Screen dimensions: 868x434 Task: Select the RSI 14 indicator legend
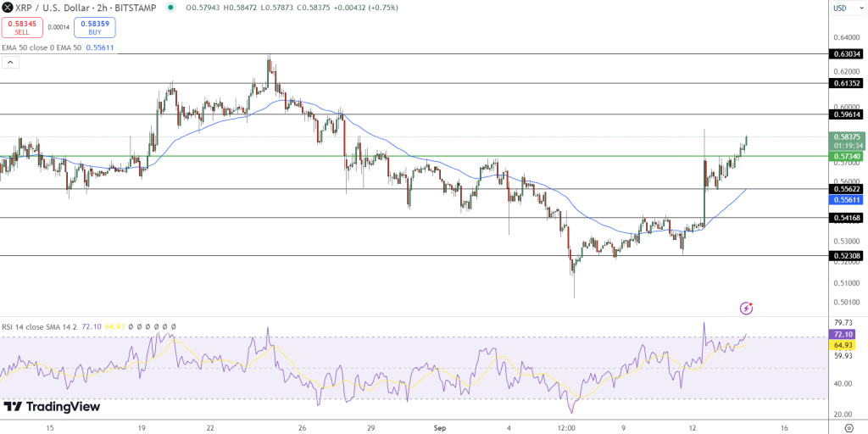pyautogui.click(x=39, y=326)
